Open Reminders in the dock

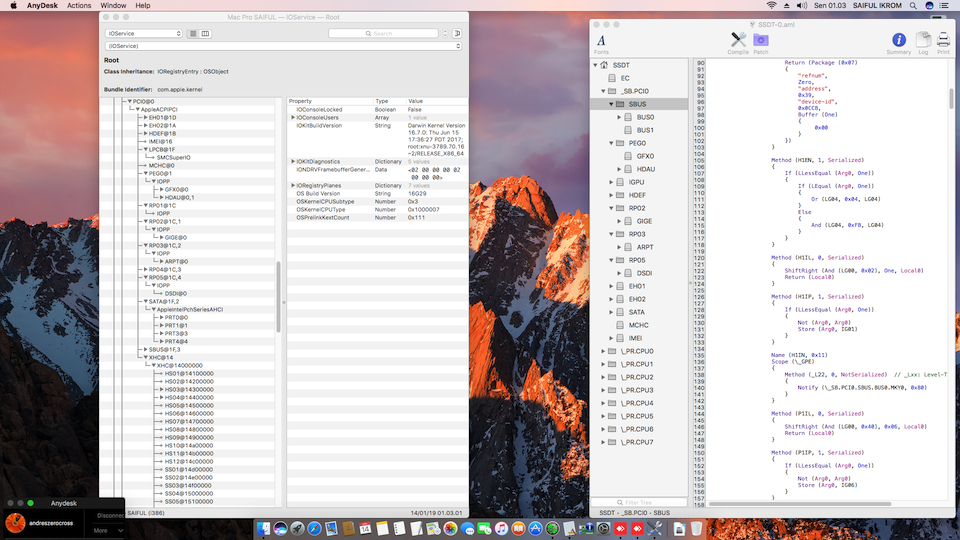[x=399, y=529]
